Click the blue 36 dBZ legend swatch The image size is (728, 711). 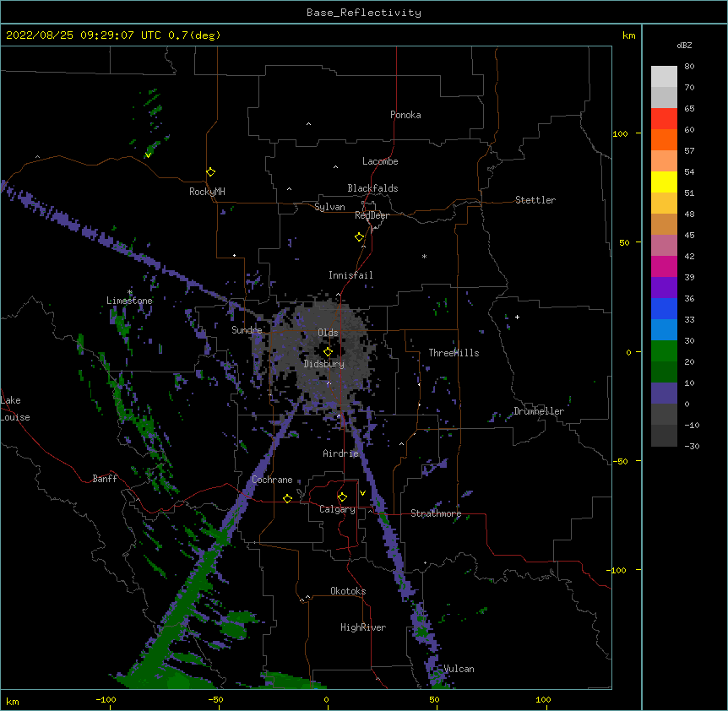pos(664,308)
